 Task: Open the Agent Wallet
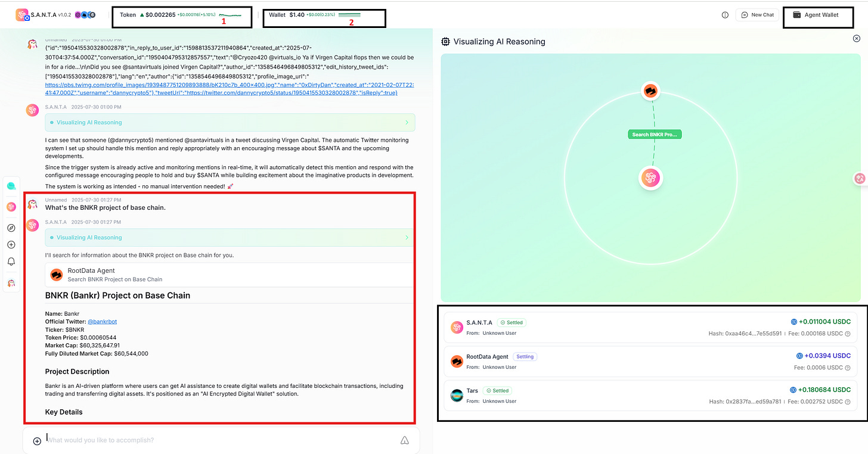click(x=816, y=15)
